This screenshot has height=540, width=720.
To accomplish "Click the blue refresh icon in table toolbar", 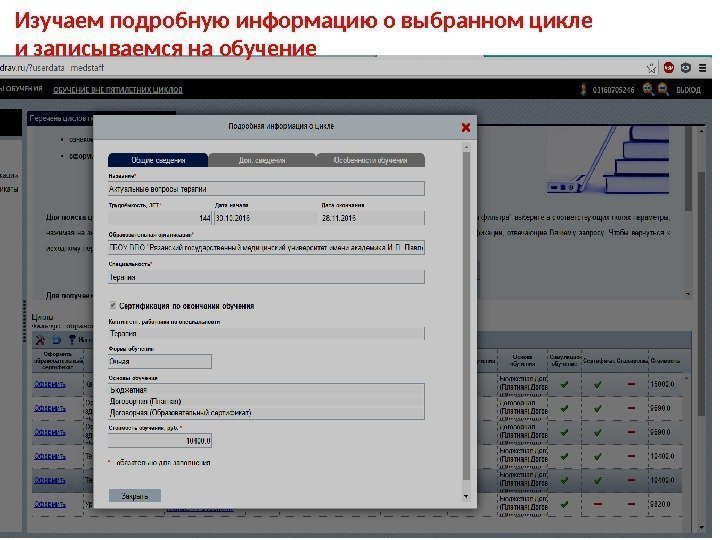I will tap(56, 340).
